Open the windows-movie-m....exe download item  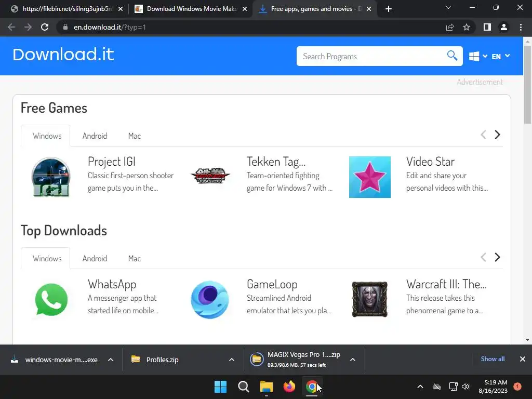(x=54, y=360)
